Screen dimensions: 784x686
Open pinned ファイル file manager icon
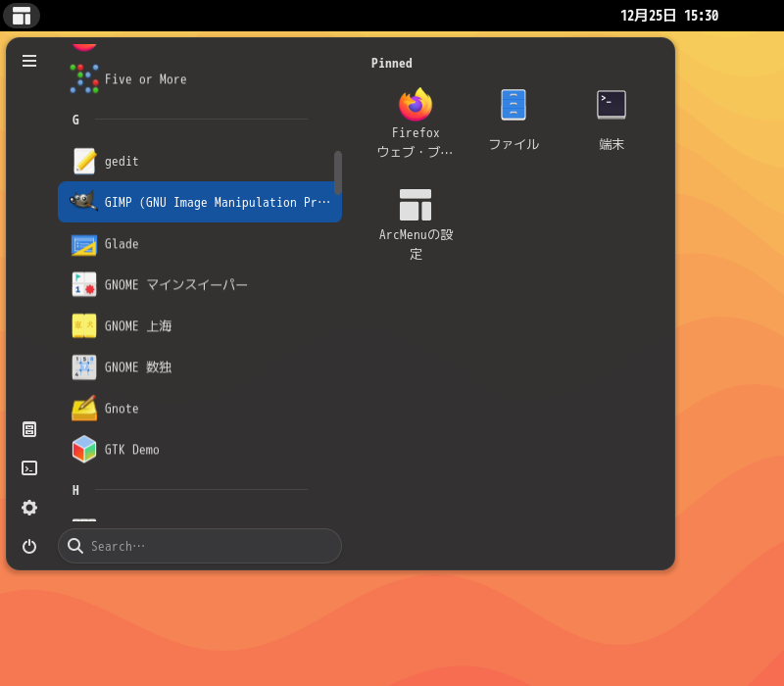[x=514, y=105]
